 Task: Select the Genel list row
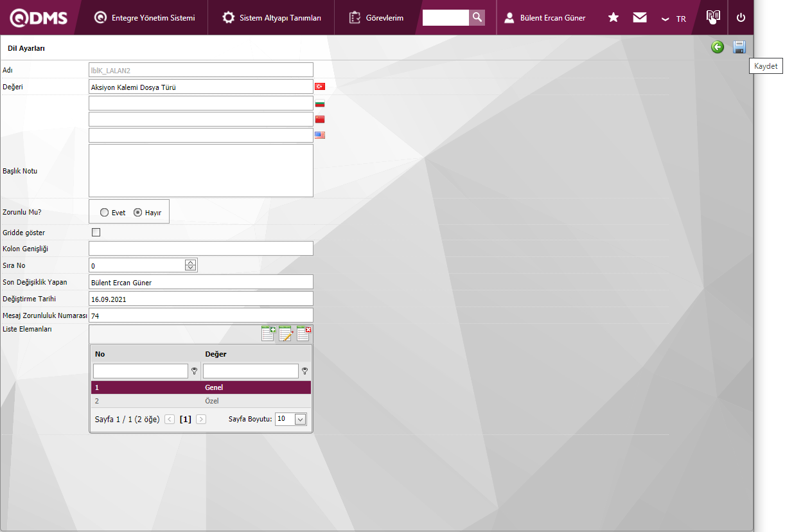[201, 387]
